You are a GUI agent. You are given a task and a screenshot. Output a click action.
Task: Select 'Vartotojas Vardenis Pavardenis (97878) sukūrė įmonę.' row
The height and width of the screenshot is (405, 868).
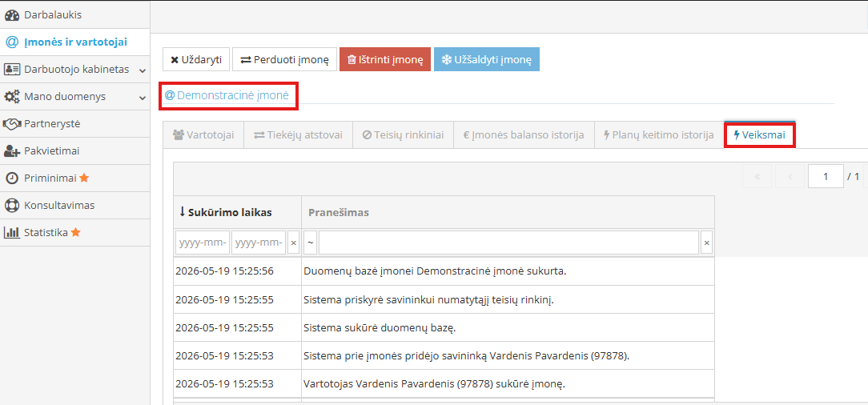444,383
